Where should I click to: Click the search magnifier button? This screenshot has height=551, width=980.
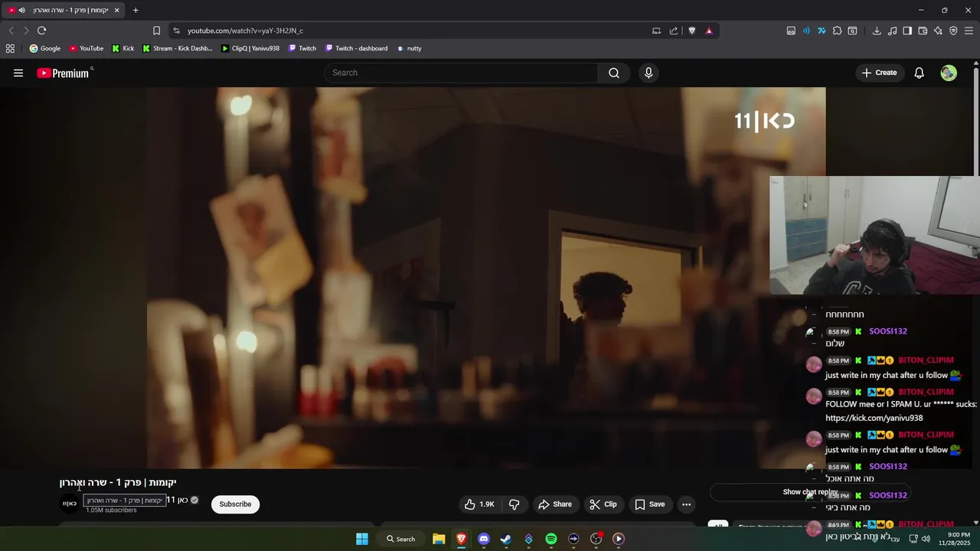(614, 73)
